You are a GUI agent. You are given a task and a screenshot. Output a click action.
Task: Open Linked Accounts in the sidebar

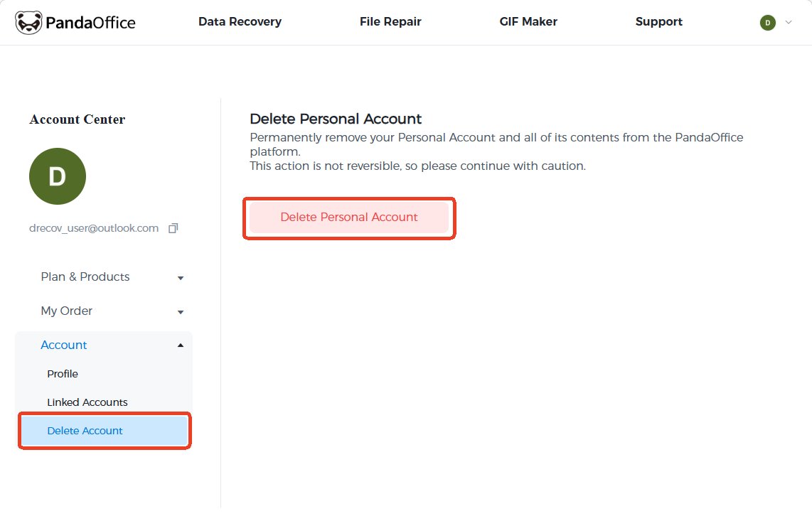[87, 402]
